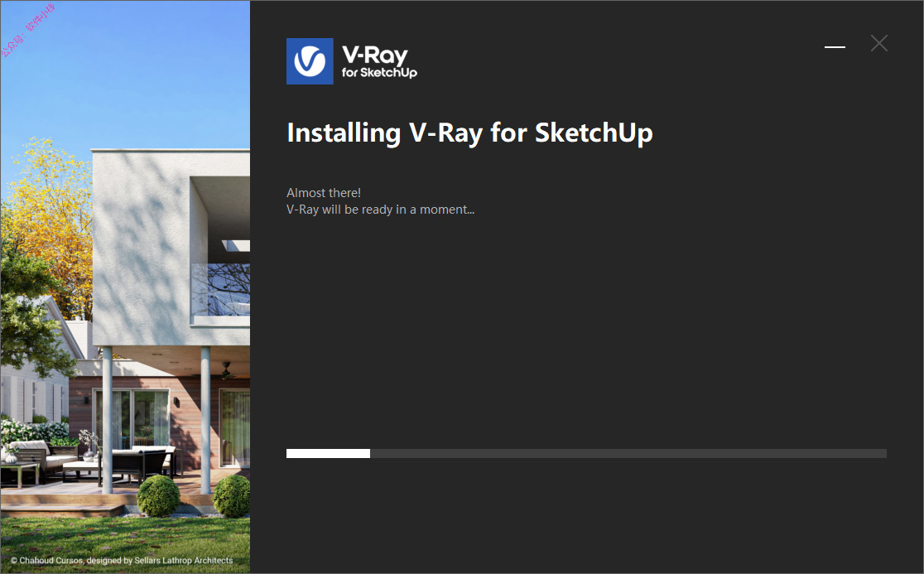Image resolution: width=924 pixels, height=574 pixels.
Task: Close the V-Ray installer window
Action: pyautogui.click(x=878, y=43)
